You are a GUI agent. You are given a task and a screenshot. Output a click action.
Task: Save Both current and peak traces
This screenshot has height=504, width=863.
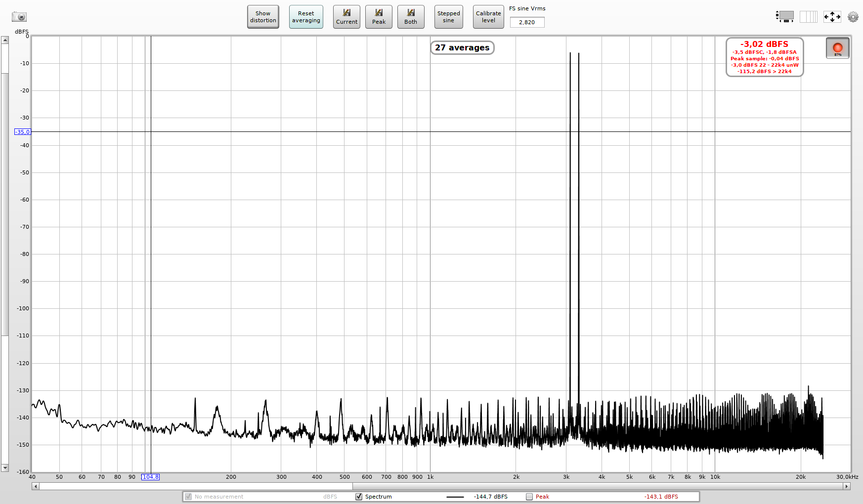click(411, 17)
